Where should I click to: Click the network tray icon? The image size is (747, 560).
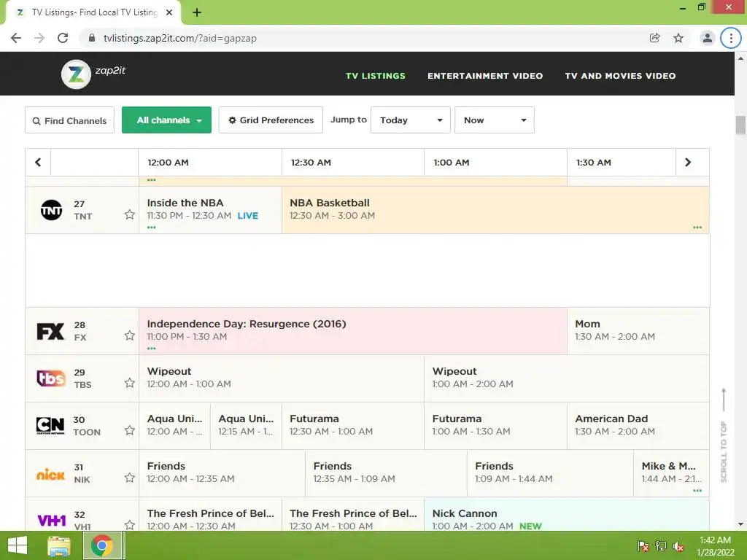(661, 546)
